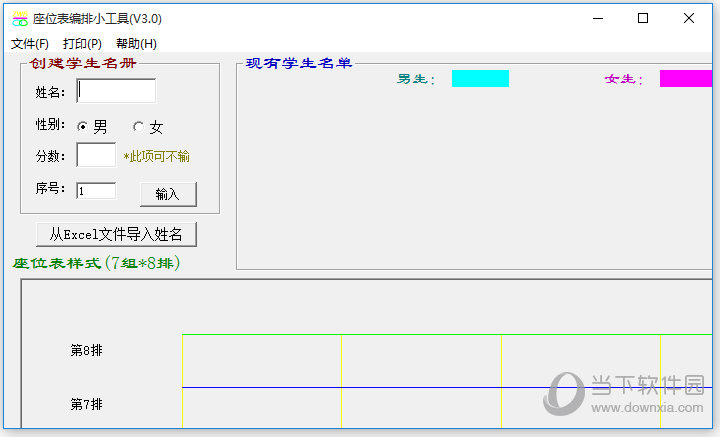
Task: Click the magenta 女生 color swatch
Action: [x=686, y=78]
